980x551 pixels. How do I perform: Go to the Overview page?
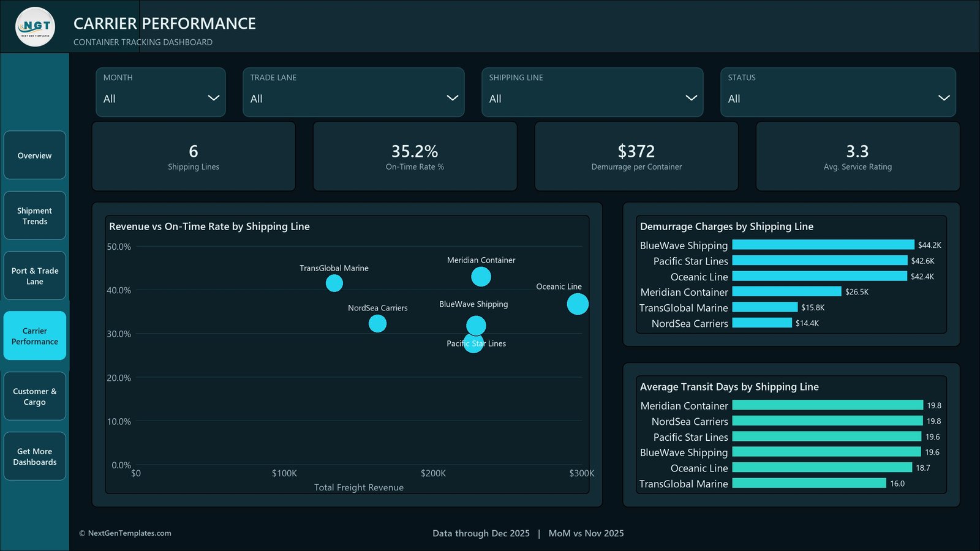pyautogui.click(x=35, y=156)
